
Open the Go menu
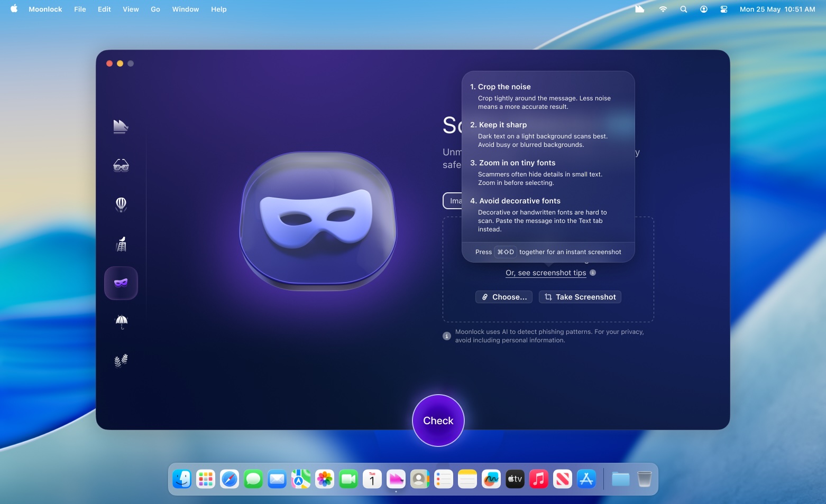click(155, 9)
